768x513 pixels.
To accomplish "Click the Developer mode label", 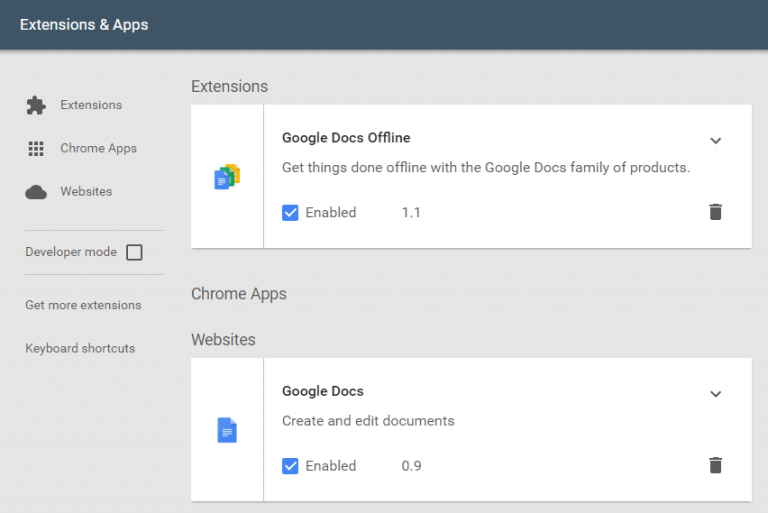I will (71, 252).
